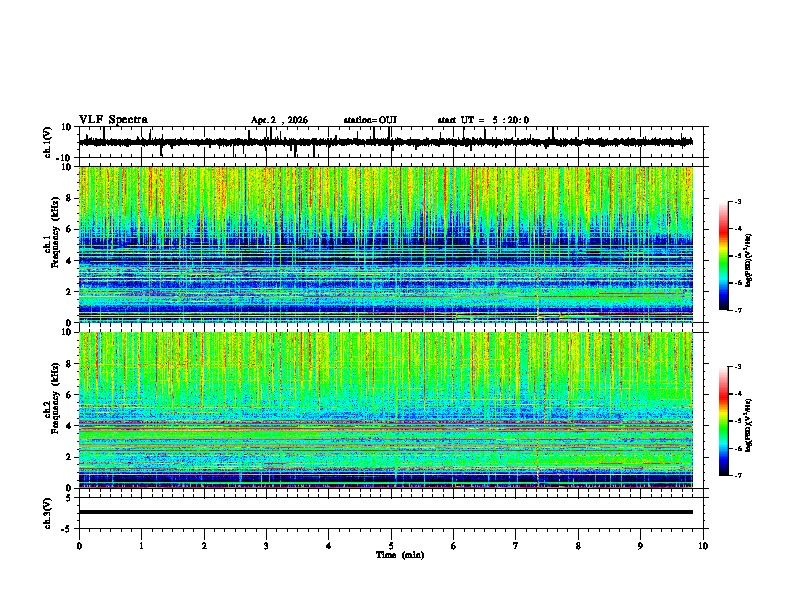Click inside the ch.1 frequency spectrogram
This screenshot has height=612, width=792.
click(386, 244)
